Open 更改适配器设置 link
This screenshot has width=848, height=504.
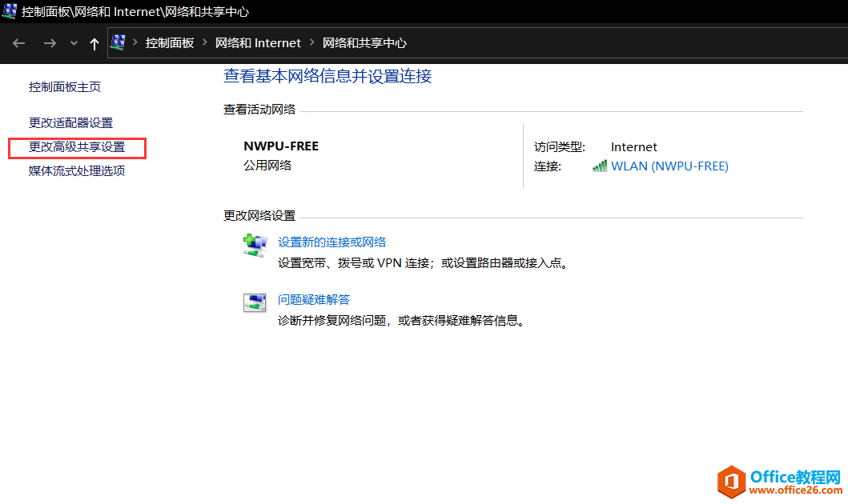pos(70,123)
